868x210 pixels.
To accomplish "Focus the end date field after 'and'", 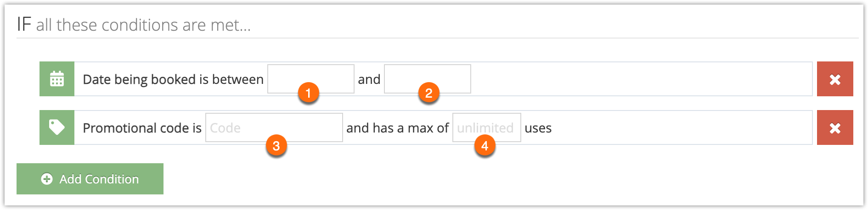I will click(428, 79).
